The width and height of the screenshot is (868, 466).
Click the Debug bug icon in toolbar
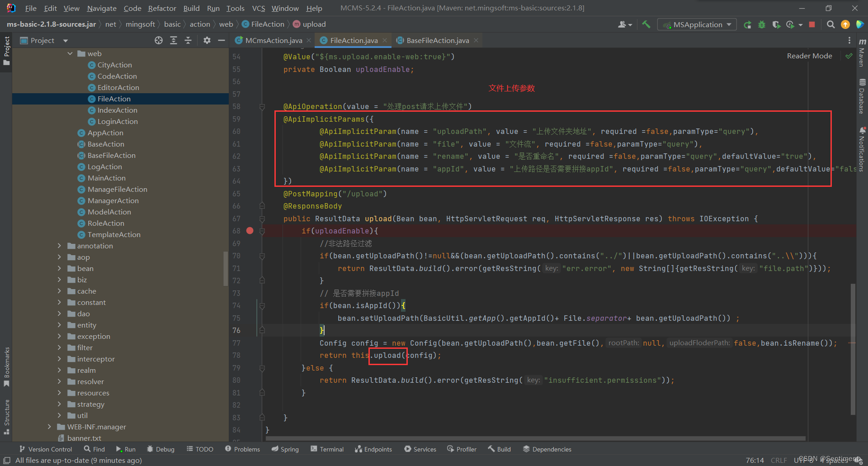pos(762,24)
